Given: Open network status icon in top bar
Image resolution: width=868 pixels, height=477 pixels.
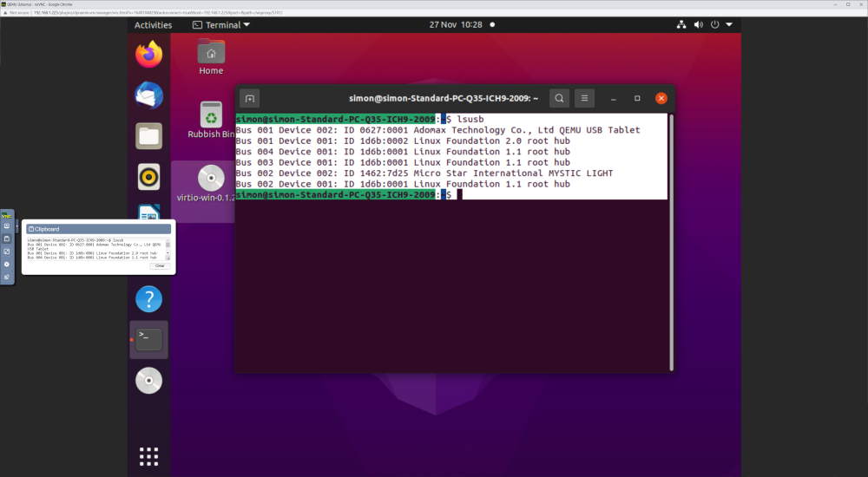Looking at the screenshot, I should [681, 25].
